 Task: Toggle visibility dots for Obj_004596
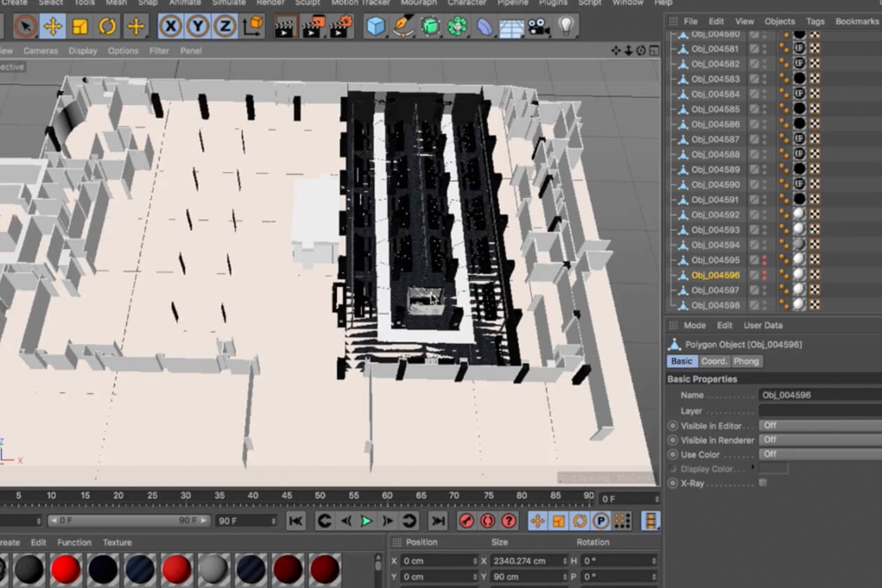pos(764,275)
